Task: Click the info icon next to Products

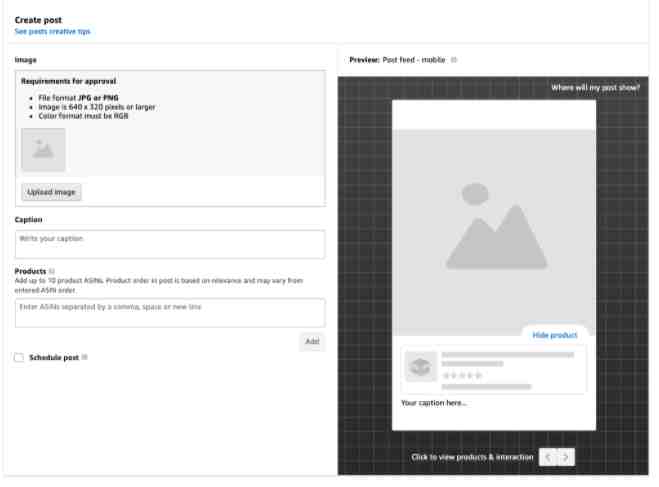Action: 52,271
